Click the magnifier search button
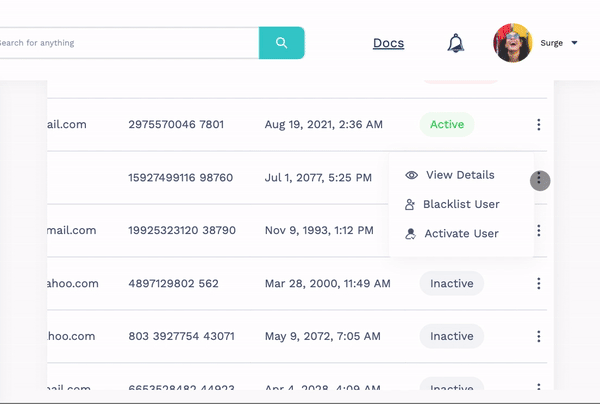The height and width of the screenshot is (404, 600). pos(281,43)
